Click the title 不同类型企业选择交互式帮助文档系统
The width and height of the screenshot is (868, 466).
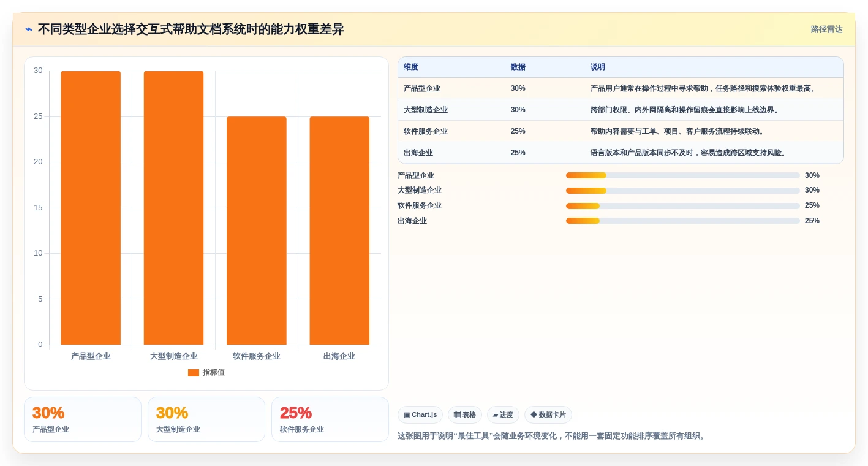pos(191,29)
